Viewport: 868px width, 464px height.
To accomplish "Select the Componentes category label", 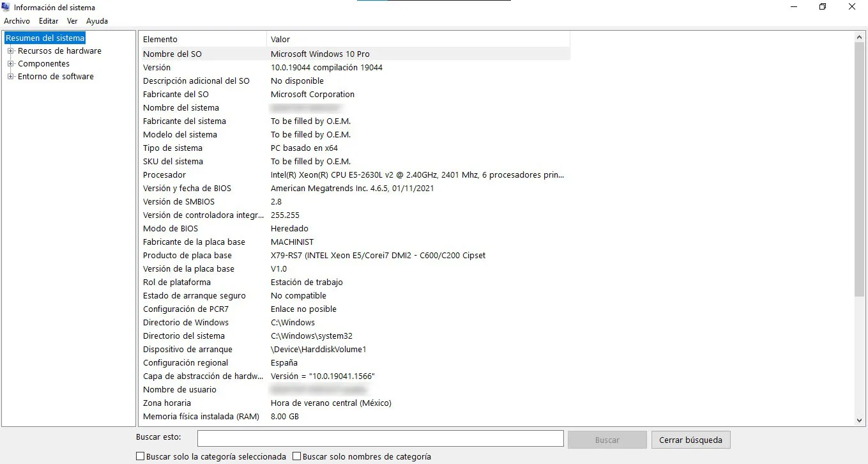I will point(43,64).
